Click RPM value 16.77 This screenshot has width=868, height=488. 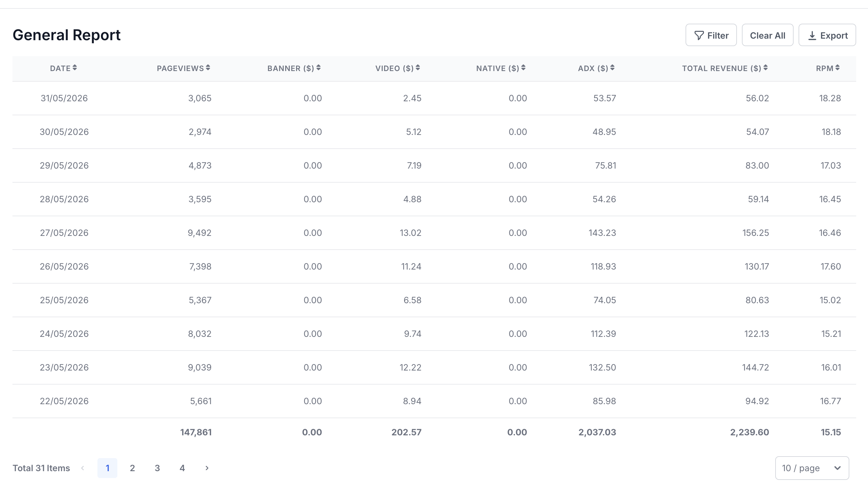(830, 401)
